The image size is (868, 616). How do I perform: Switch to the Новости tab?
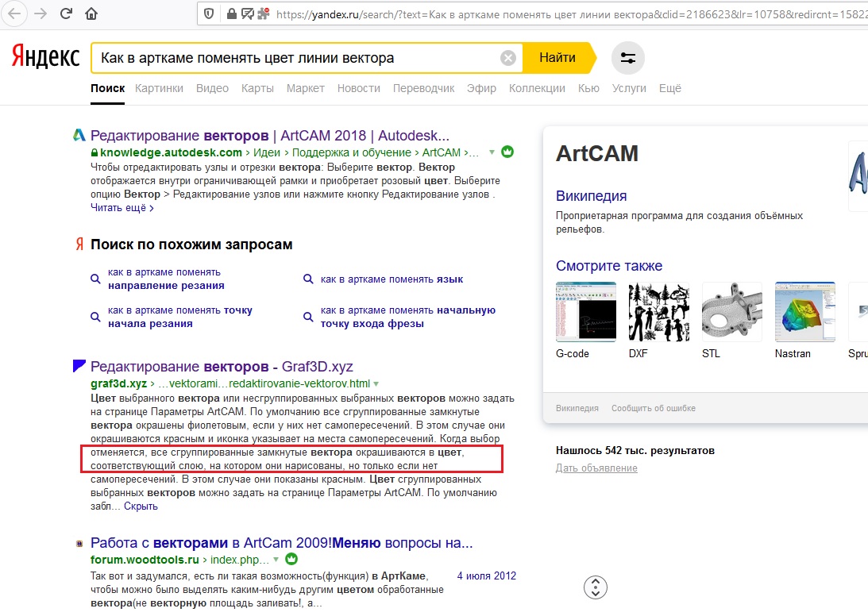click(359, 89)
